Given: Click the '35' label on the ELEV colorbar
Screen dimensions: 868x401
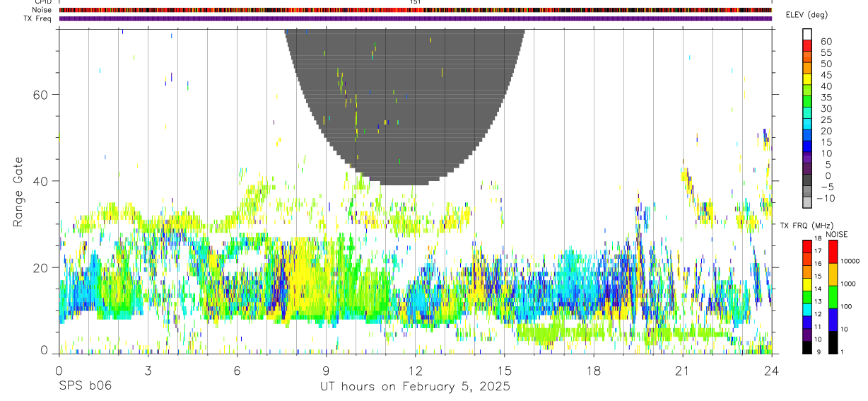Looking at the screenshot, I should pyautogui.click(x=826, y=97).
